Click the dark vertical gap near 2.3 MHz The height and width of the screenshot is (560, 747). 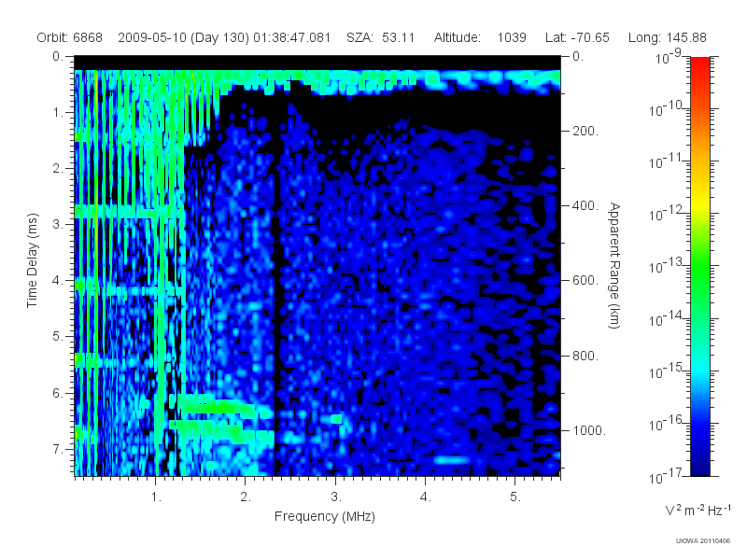pyautogui.click(x=275, y=324)
